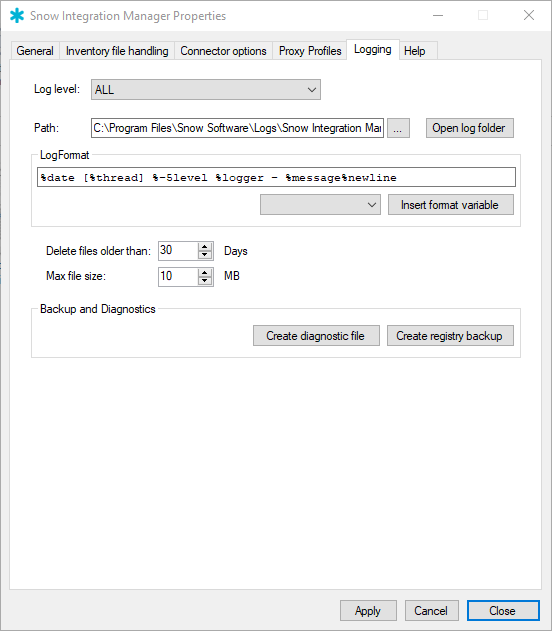This screenshot has width=552, height=631.
Task: Click Create diagnostic file button
Action: (x=316, y=336)
